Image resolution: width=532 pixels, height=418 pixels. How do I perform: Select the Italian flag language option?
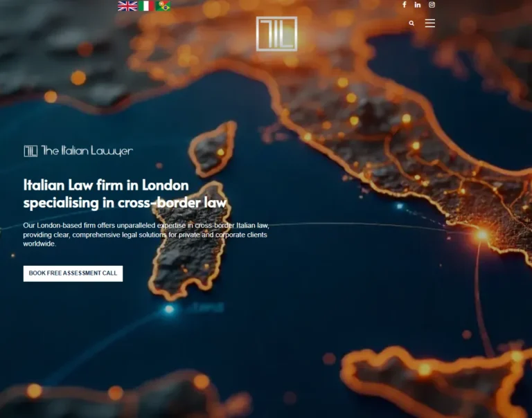[x=146, y=6]
